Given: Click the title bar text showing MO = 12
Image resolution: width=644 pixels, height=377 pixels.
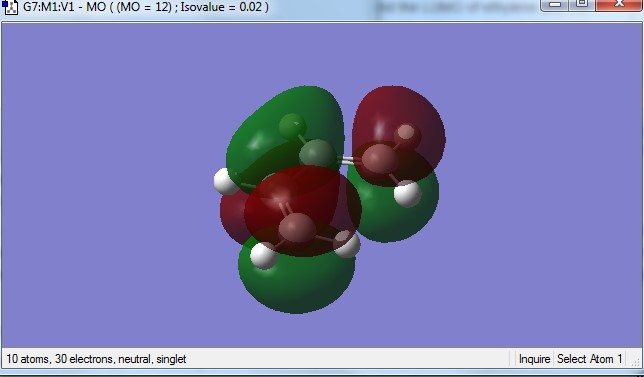Looking at the screenshot, I should point(144,7).
